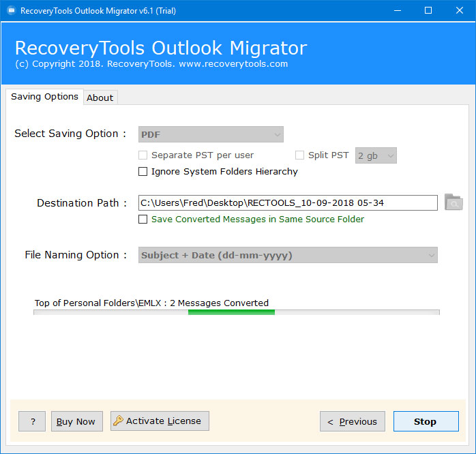Click the 'Destination Path :' label
This screenshot has width=476, height=454.
(82, 202)
